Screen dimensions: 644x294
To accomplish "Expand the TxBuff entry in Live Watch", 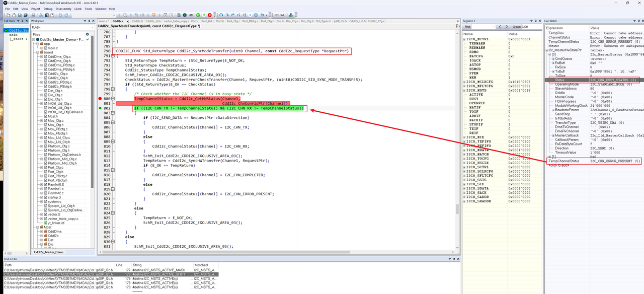I will [x=553, y=71].
